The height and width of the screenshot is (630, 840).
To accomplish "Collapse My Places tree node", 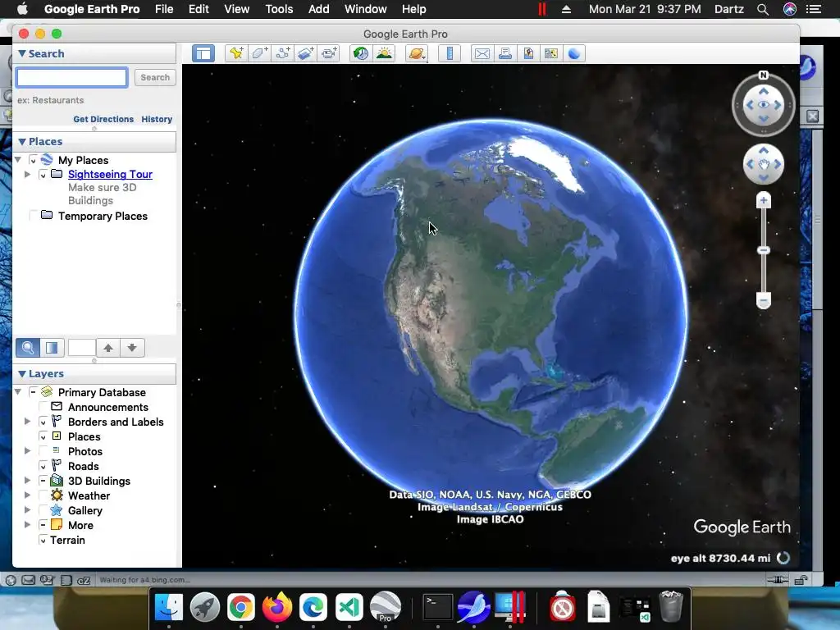I will click(18, 160).
